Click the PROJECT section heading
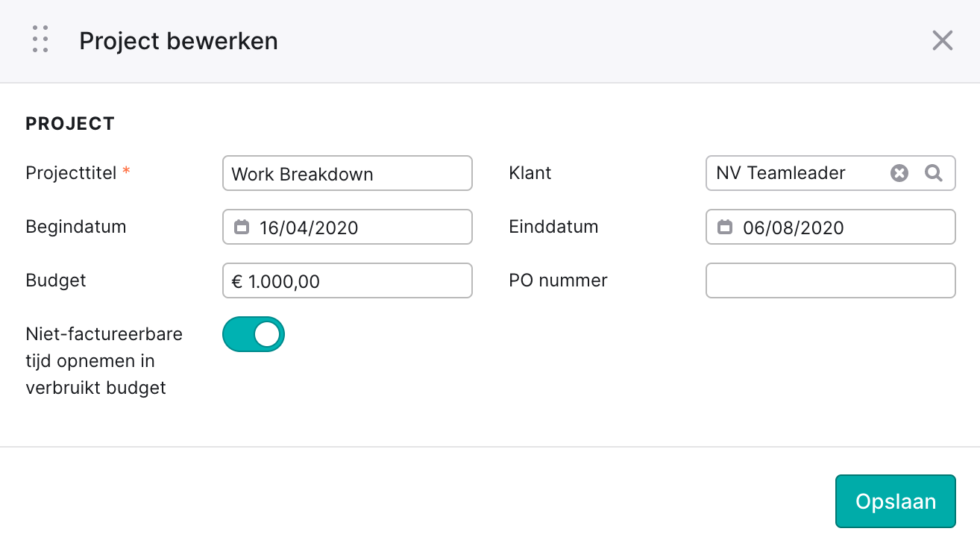 coord(70,124)
